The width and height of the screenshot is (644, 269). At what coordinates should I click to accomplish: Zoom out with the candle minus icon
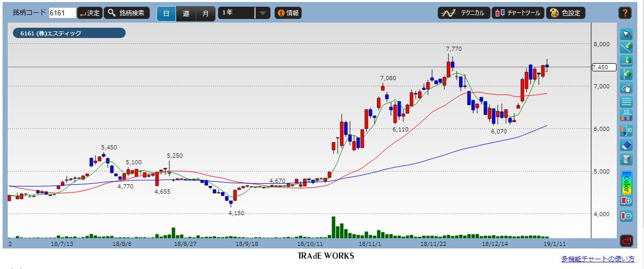pos(626,216)
